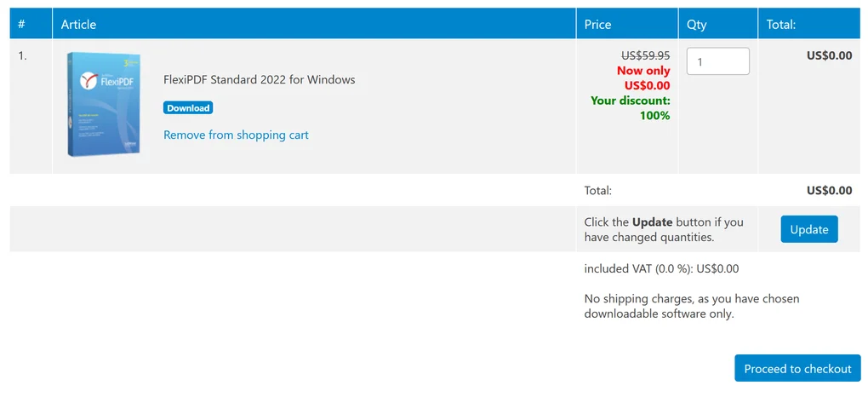
Task: Click the cart Total US$0.00 amount
Action: (x=829, y=190)
